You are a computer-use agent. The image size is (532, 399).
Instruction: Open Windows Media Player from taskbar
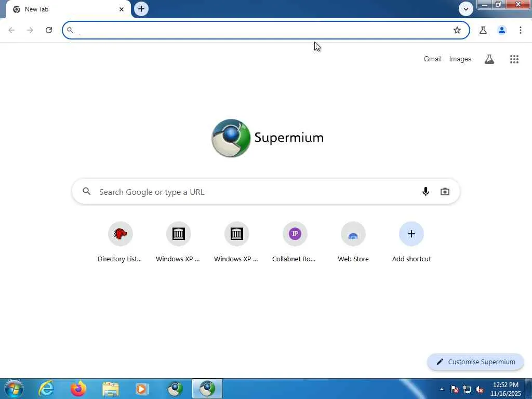[x=142, y=389]
